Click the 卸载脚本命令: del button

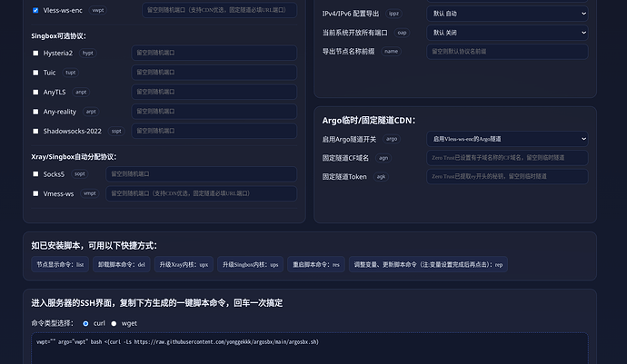pyautogui.click(x=122, y=264)
